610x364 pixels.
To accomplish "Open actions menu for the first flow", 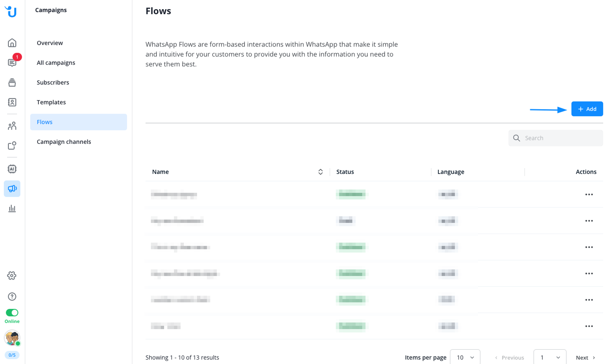I will [589, 194].
